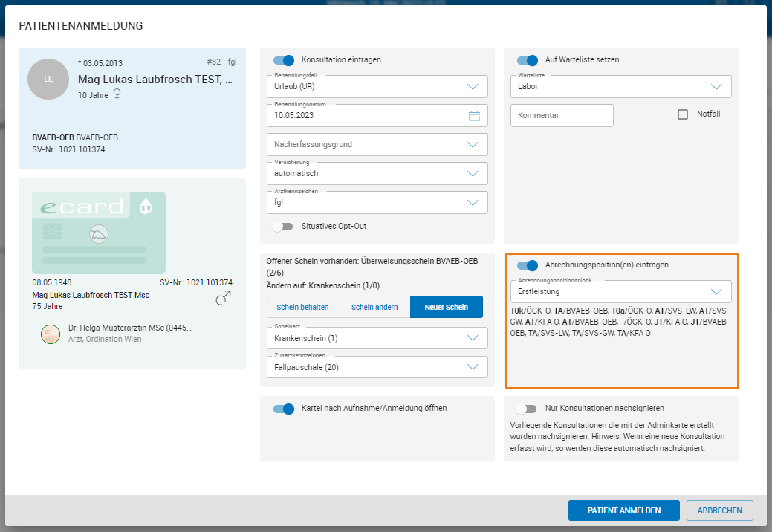This screenshot has height=532, width=772.
Task: Check the Notfall checkbox
Action: point(683,114)
